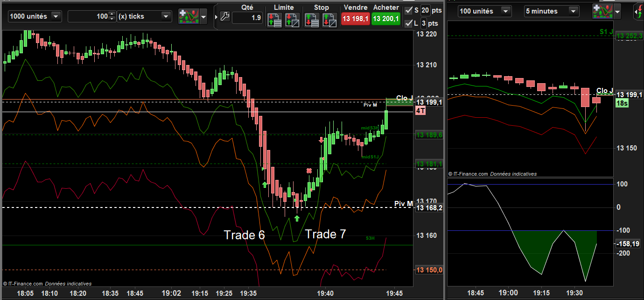Open dropdown arrow beside left indicators icon
Image resolution: width=644 pixels, height=300 pixels.
click(203, 16)
